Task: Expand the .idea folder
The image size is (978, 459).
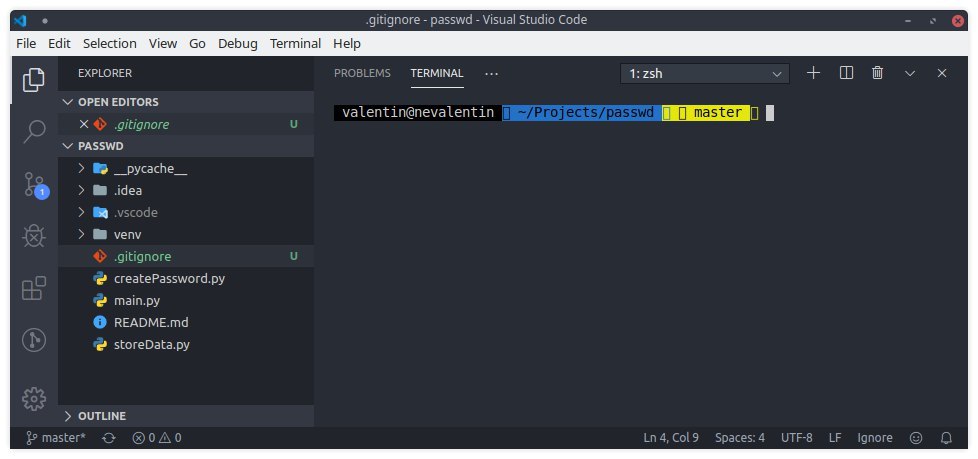Action: click(x=186, y=190)
